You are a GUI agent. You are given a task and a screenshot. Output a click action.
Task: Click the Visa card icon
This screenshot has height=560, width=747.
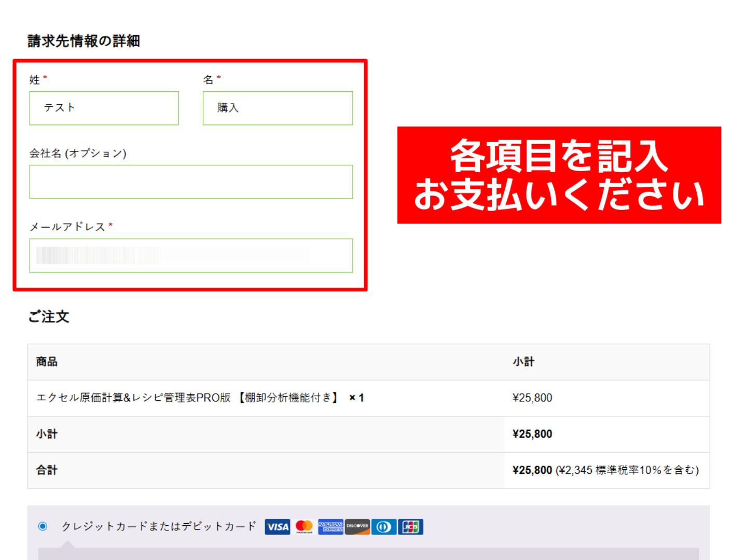point(278,527)
